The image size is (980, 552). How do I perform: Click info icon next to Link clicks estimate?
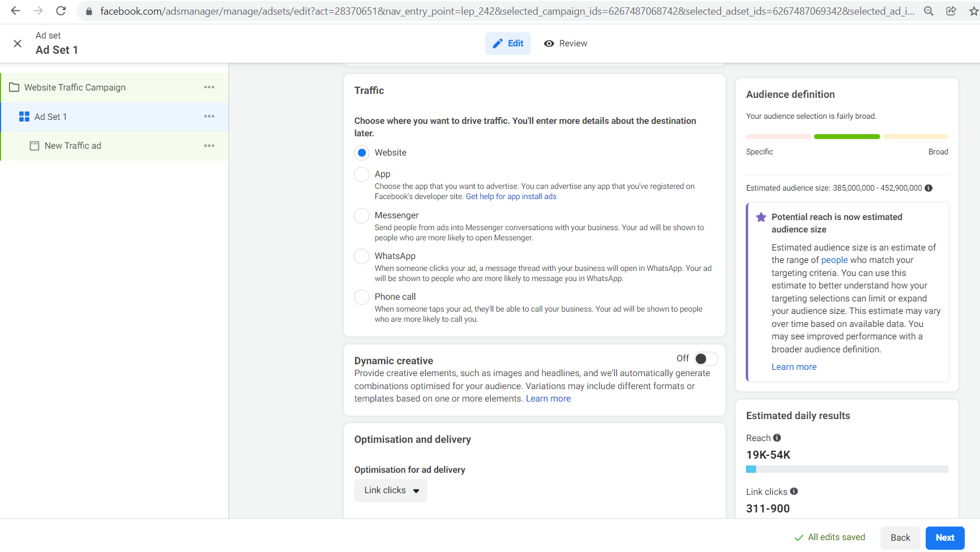coord(794,491)
